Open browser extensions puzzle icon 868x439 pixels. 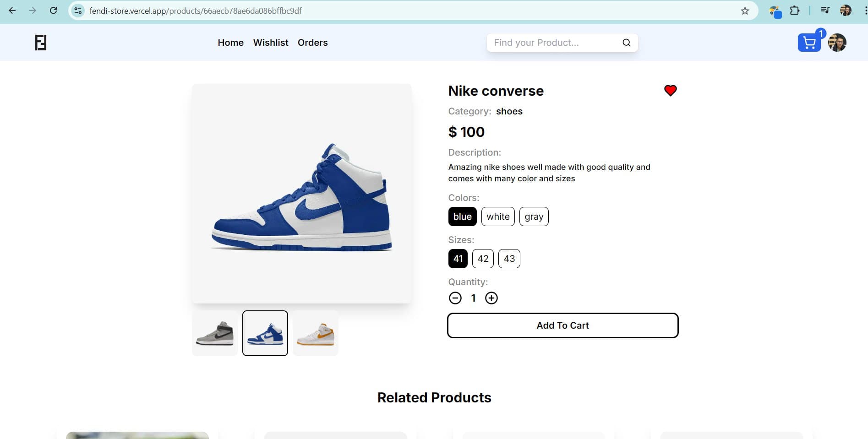click(795, 11)
